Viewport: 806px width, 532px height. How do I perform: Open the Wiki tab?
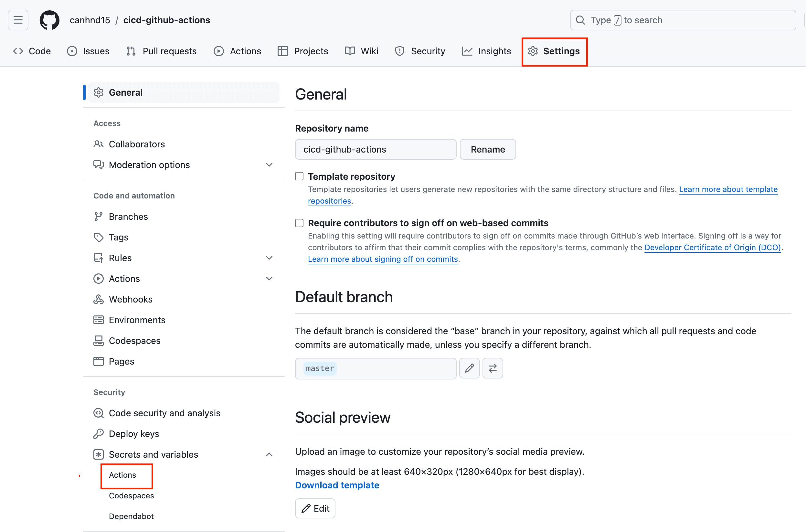[x=362, y=51]
